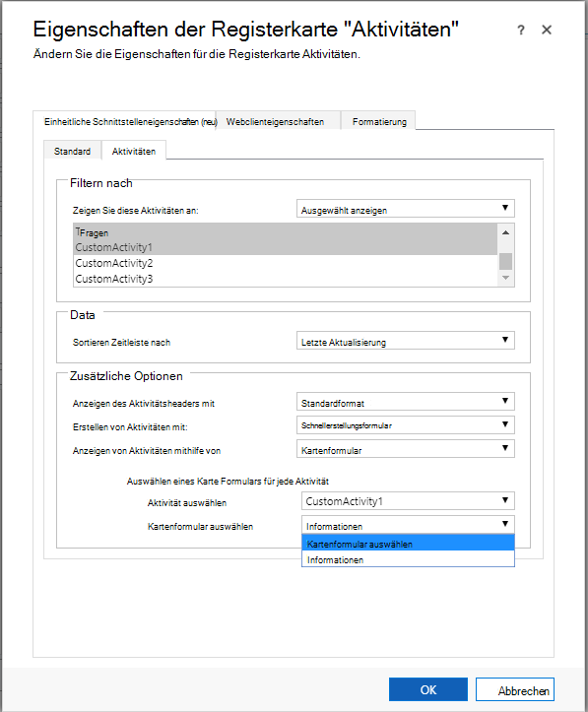Image resolution: width=588 pixels, height=712 pixels.
Task: Click the activity list scroll down arrow
Action: (x=506, y=278)
